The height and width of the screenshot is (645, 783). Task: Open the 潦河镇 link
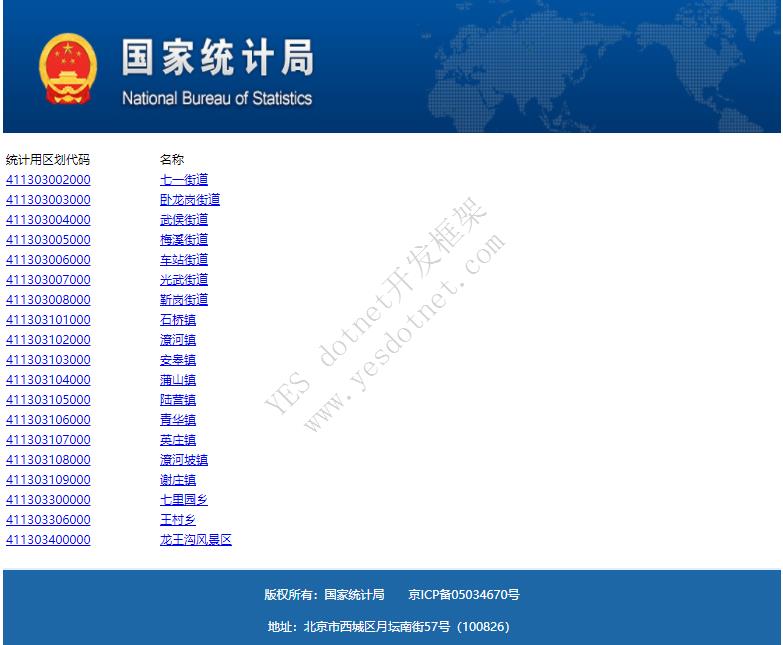click(x=178, y=339)
